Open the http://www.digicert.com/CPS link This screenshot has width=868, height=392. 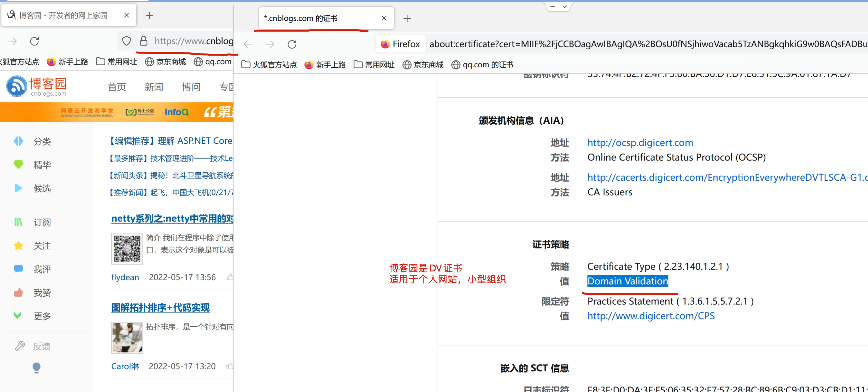[651, 316]
